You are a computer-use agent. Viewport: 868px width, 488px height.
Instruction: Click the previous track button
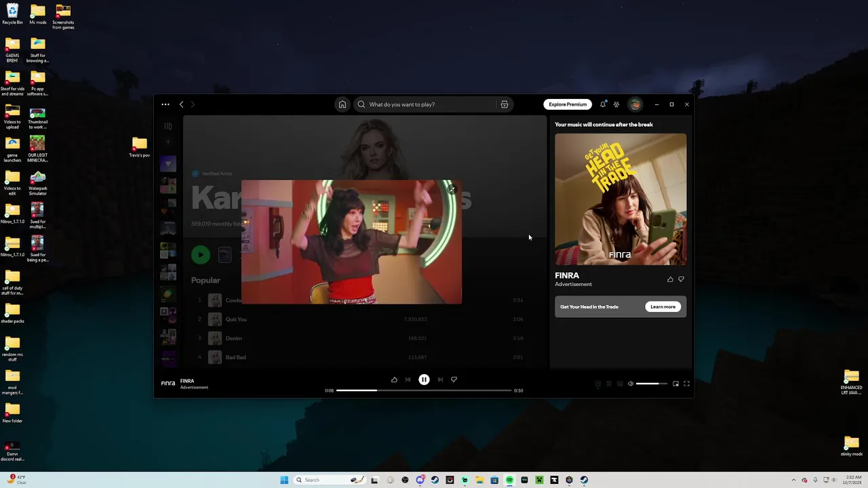click(x=408, y=380)
